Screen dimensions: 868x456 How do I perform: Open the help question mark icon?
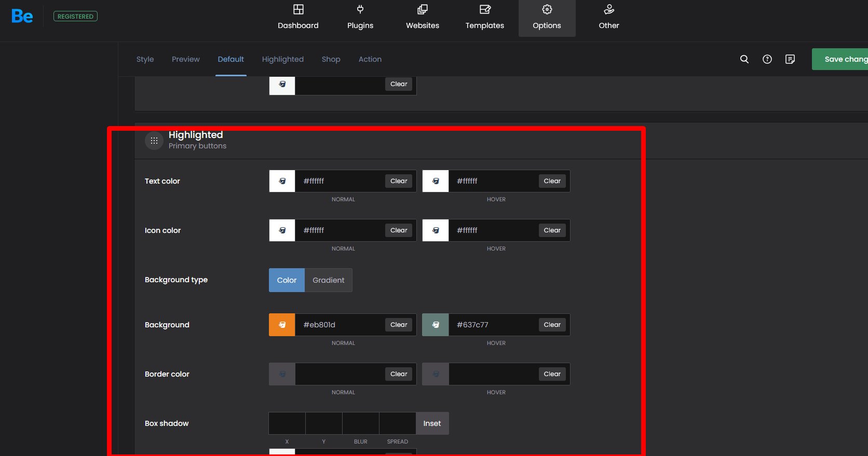(767, 59)
